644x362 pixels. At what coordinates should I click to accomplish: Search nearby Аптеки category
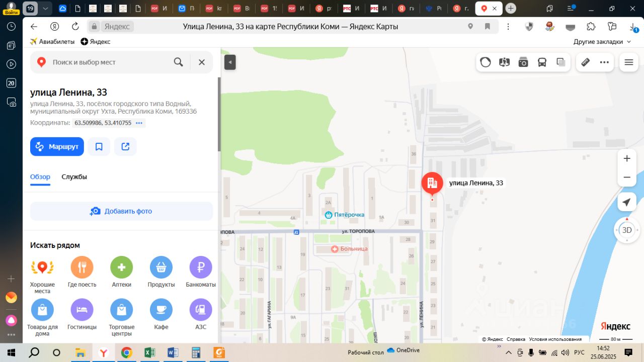(x=122, y=272)
